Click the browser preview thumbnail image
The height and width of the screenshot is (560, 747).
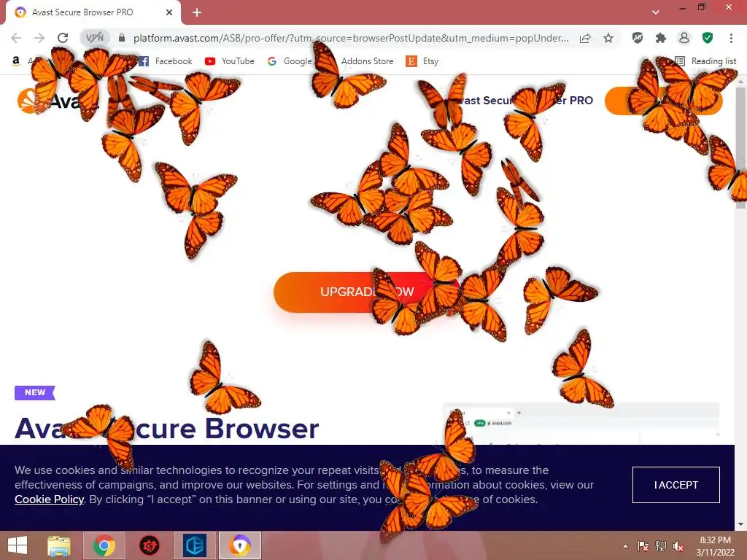581,424
